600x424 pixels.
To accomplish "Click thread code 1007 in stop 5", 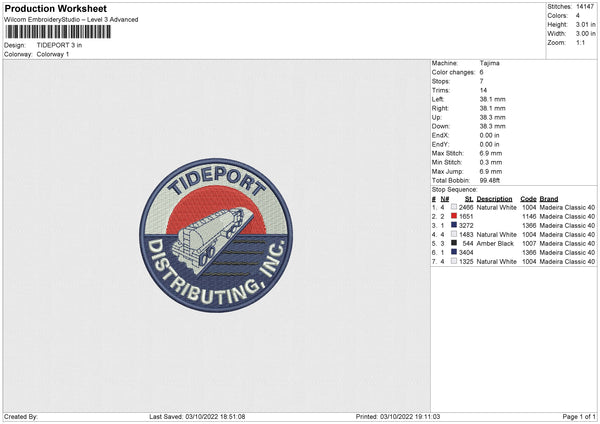I will (x=529, y=243).
